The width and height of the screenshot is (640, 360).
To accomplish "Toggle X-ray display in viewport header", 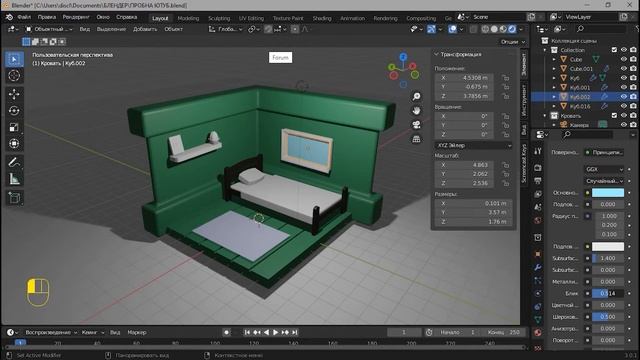I will (473, 29).
